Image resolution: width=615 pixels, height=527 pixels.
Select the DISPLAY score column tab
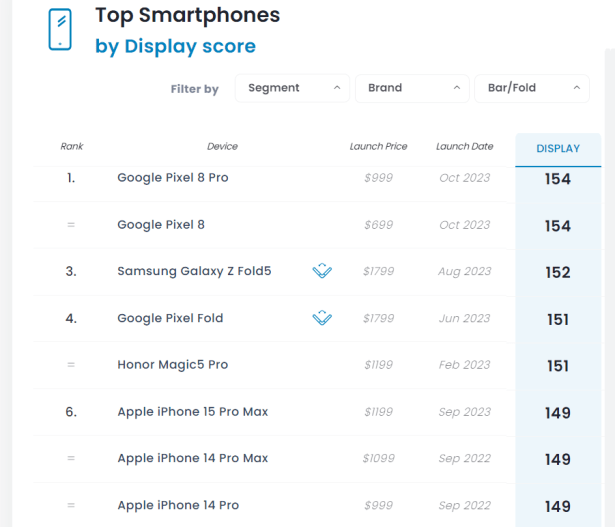(x=558, y=149)
